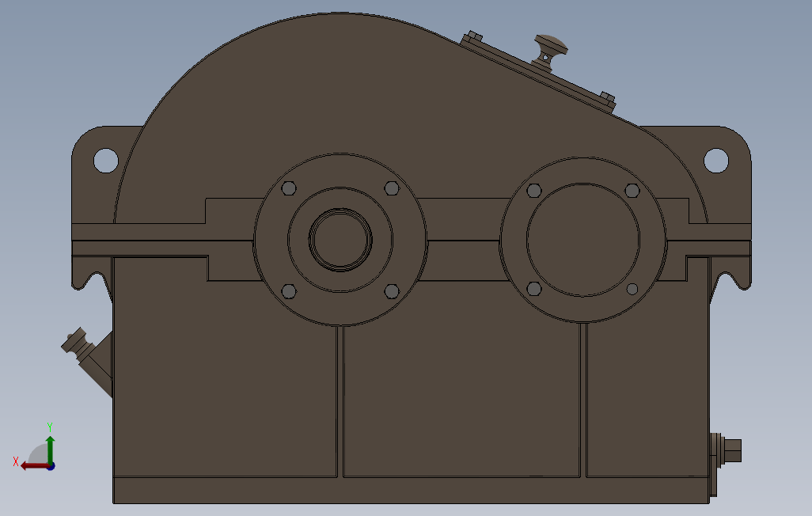Select vertical rib below the right bearing cover

583,400
